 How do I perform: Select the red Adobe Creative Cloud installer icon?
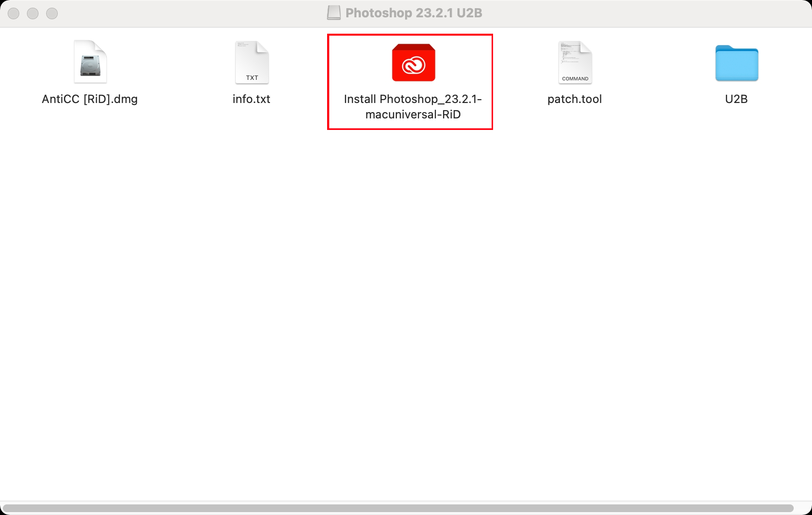(x=414, y=63)
